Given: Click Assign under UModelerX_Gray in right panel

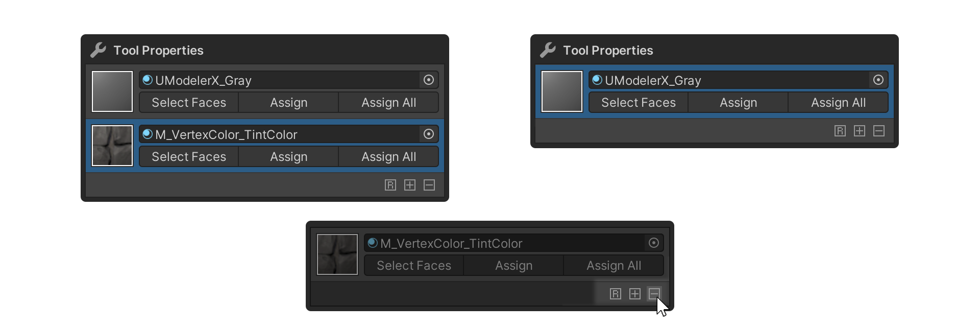Looking at the screenshot, I should point(739,103).
